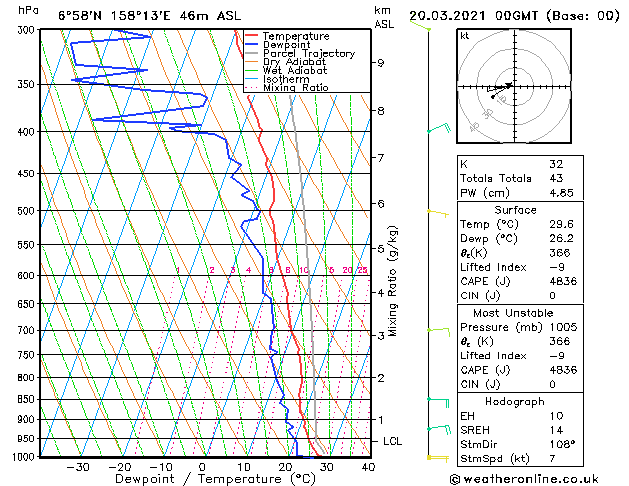Image resolution: width=629 pixels, height=486 pixels.
Task: Click the -30 temperature axis label
Action: 78,467
